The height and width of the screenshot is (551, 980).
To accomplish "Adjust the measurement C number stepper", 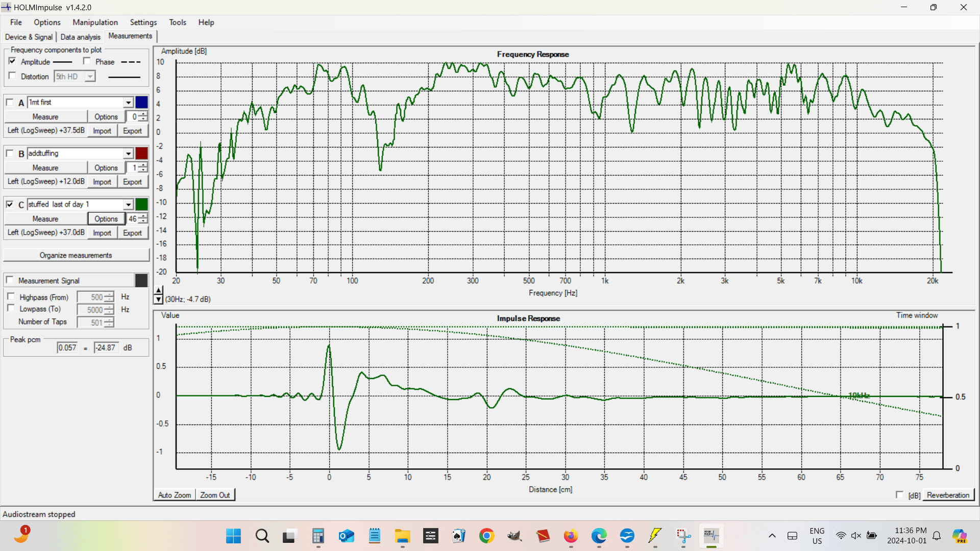I will coord(143,218).
